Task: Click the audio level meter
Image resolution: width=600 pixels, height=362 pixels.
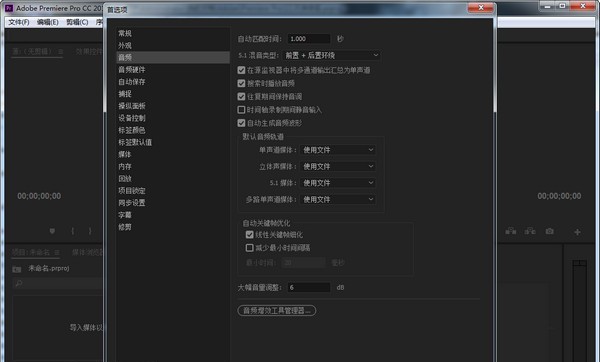Action: [579, 311]
